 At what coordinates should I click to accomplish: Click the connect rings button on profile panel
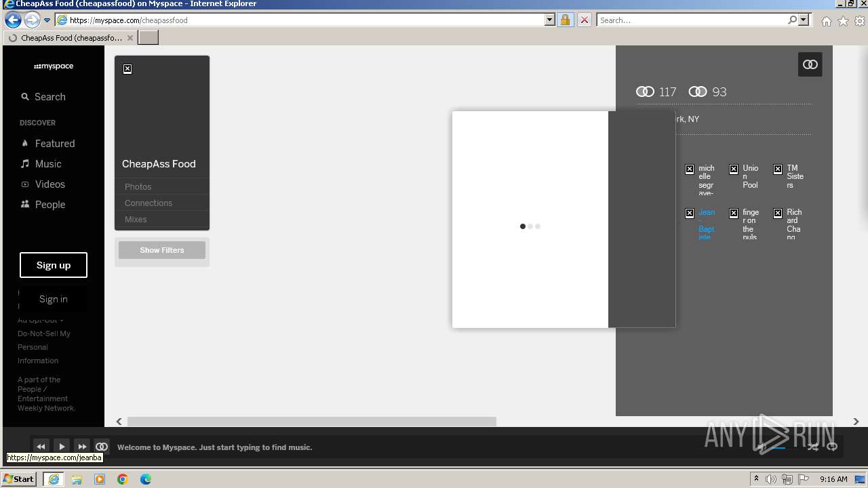810,64
